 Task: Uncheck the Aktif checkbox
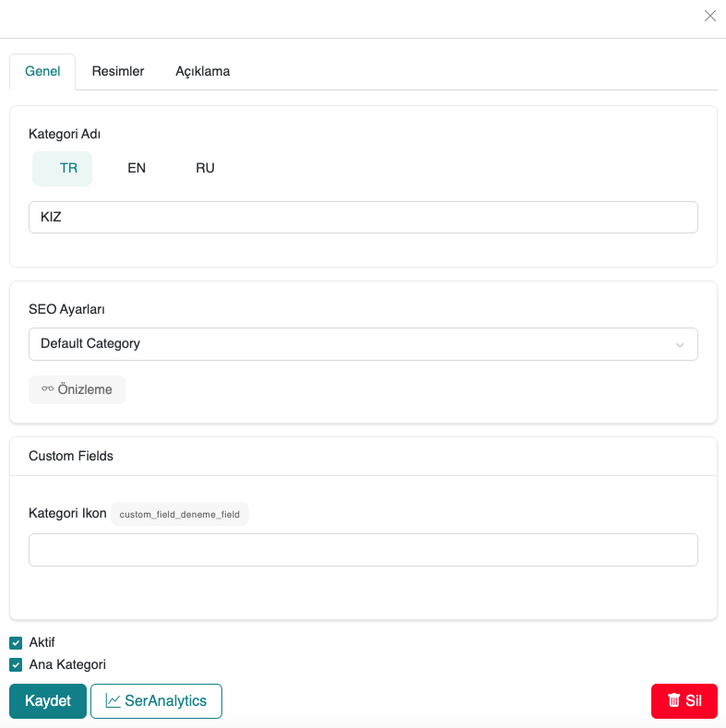(16, 643)
